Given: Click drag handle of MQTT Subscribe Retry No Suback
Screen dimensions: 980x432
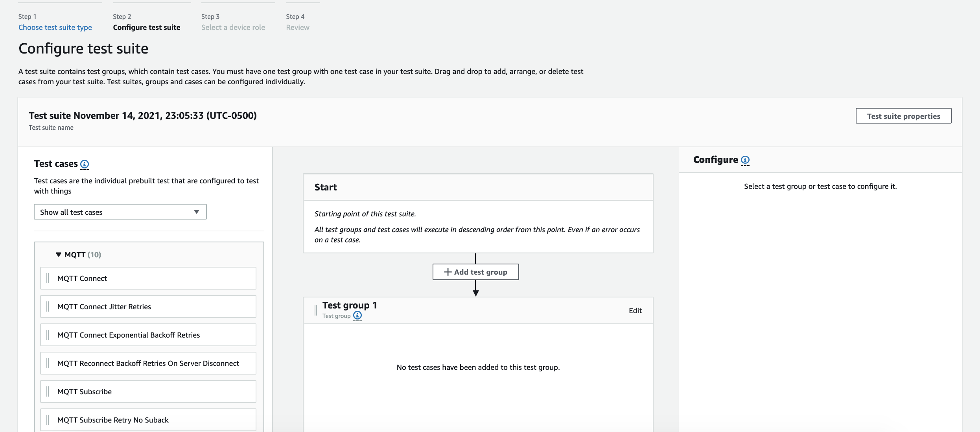Looking at the screenshot, I should point(48,420).
